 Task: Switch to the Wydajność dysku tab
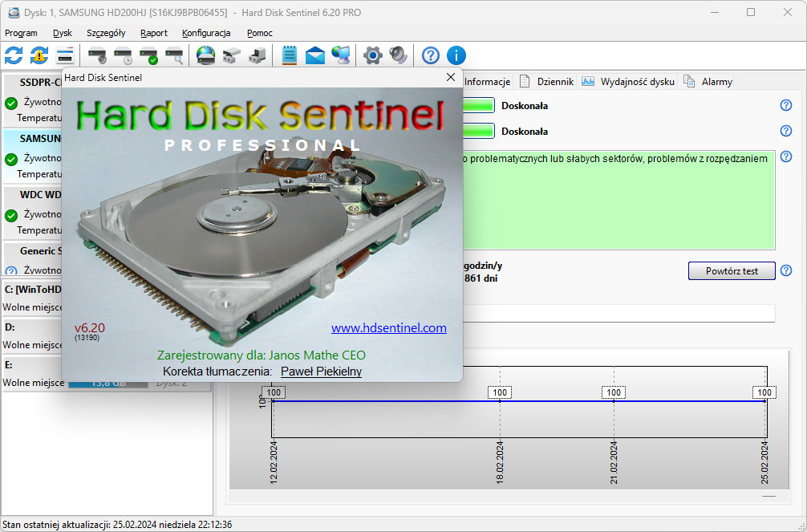pos(628,81)
